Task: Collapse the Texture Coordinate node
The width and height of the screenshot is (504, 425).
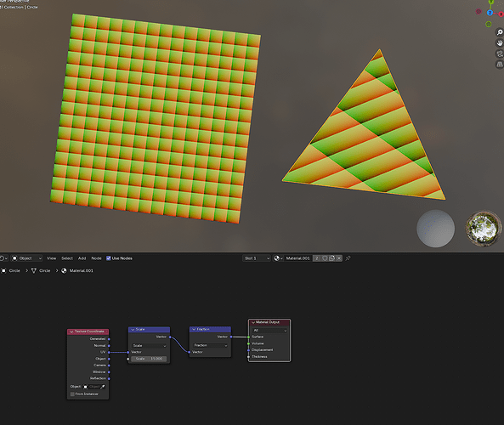Action: pos(71,331)
